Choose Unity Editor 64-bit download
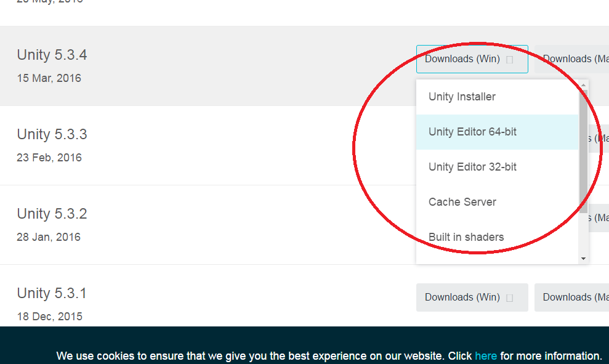Viewport: 609px width, 364px height. (x=497, y=132)
